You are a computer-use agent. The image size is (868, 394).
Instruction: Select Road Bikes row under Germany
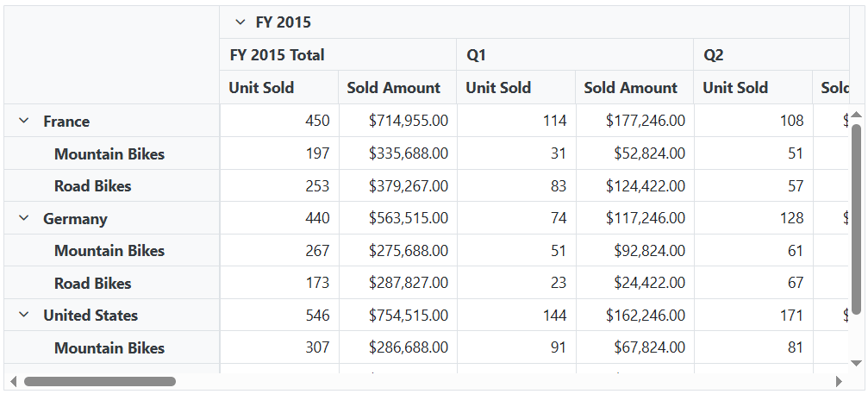pyautogui.click(x=93, y=284)
